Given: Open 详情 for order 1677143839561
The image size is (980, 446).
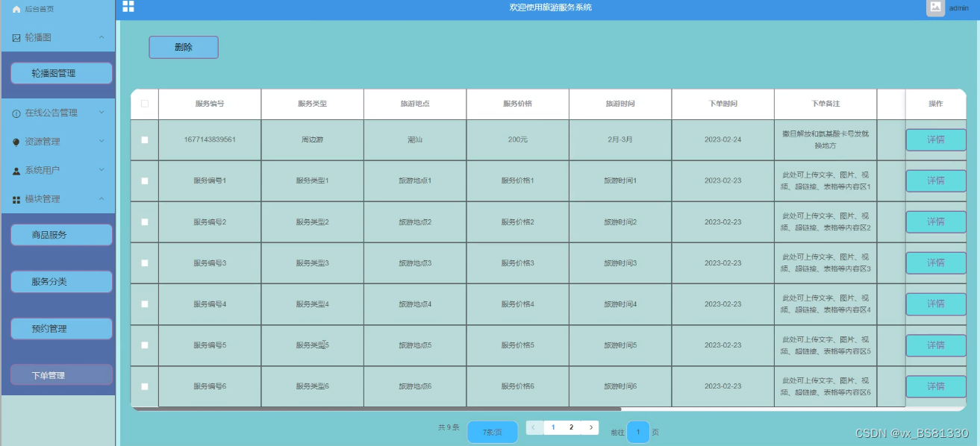Looking at the screenshot, I should (936, 139).
